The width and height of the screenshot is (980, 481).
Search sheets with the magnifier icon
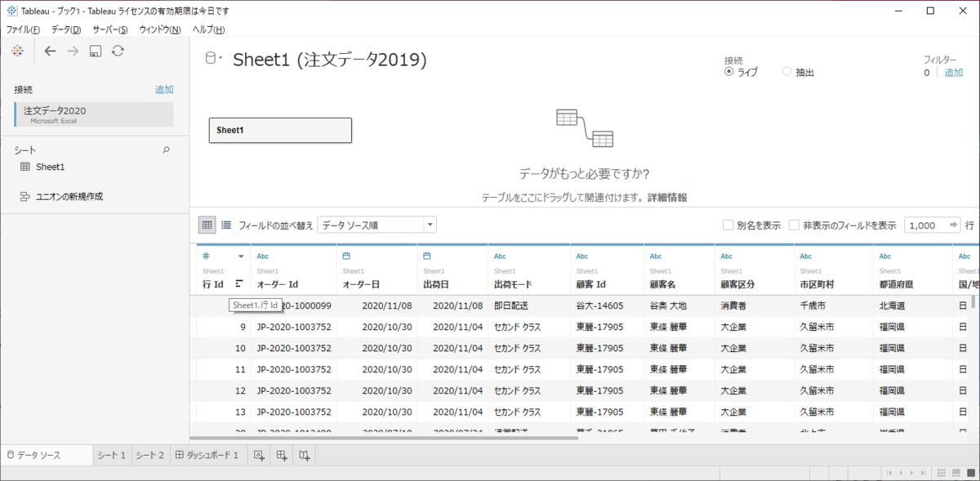point(167,150)
